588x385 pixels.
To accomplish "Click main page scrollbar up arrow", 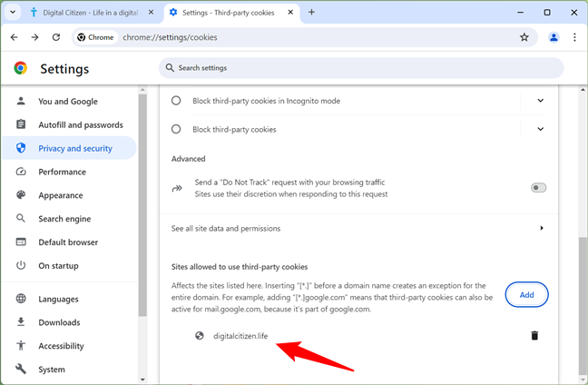I will [583, 90].
